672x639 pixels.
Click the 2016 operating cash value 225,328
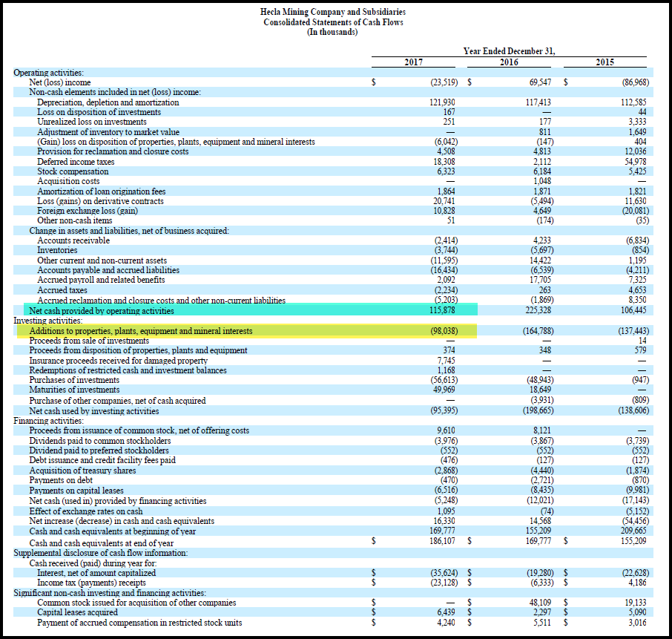pyautogui.click(x=538, y=310)
